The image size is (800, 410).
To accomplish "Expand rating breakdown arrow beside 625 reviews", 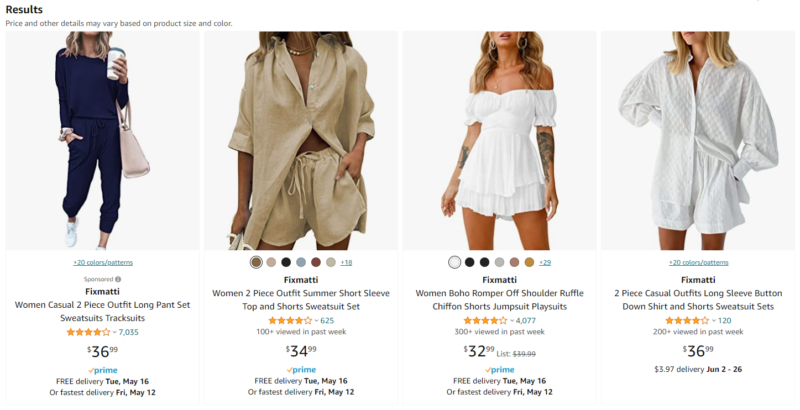I will (316, 320).
